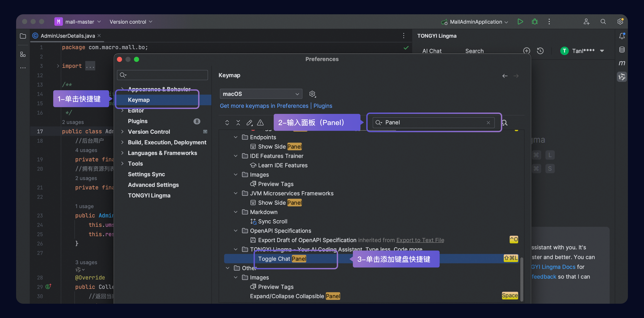Select Show Side Panel under JVM Microservices Frameworks
This screenshot has width=644, height=318.
click(x=280, y=203)
